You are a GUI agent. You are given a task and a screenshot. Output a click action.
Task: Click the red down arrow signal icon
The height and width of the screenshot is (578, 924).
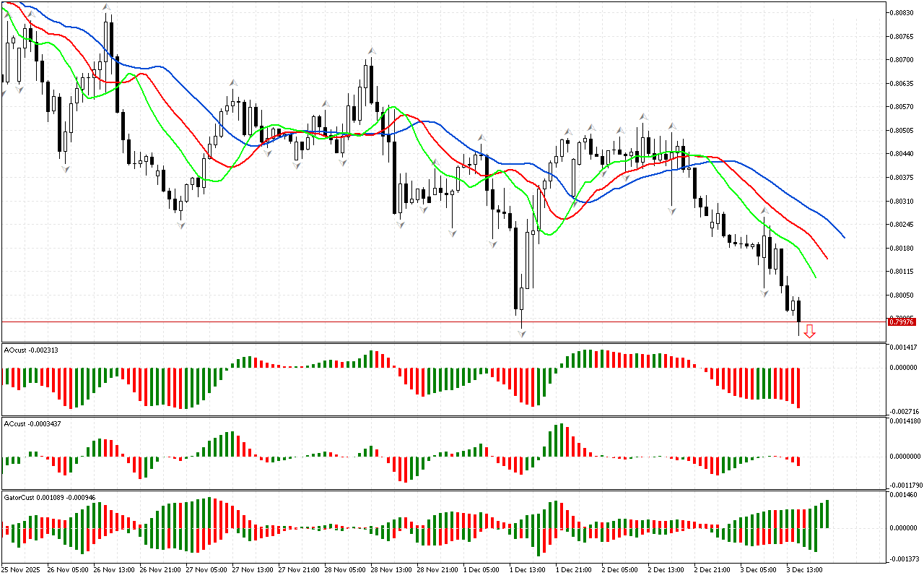pyautogui.click(x=809, y=331)
